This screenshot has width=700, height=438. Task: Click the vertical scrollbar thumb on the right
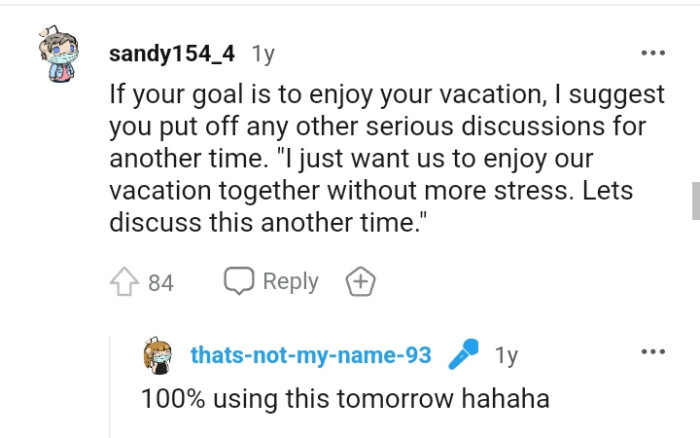[x=695, y=200]
